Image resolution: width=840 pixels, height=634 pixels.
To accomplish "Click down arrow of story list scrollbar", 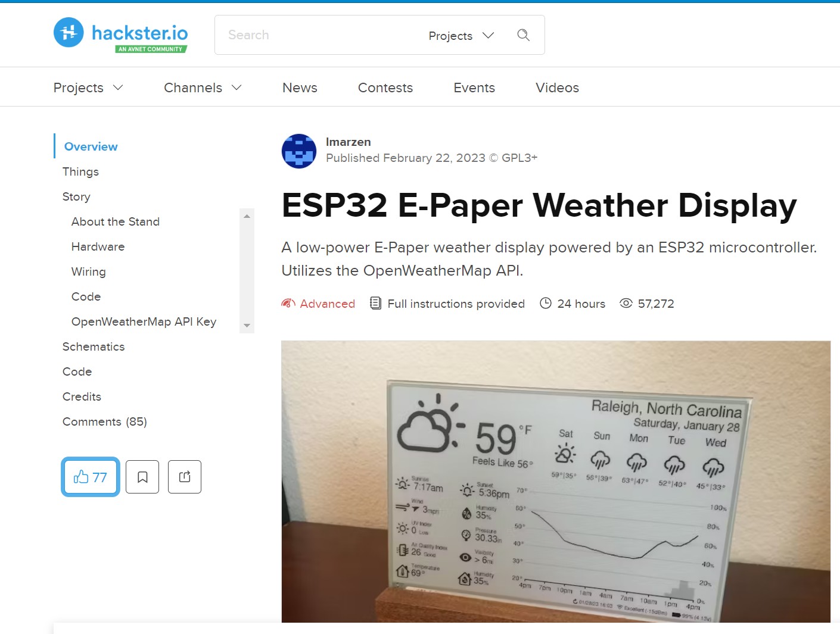I will click(247, 326).
